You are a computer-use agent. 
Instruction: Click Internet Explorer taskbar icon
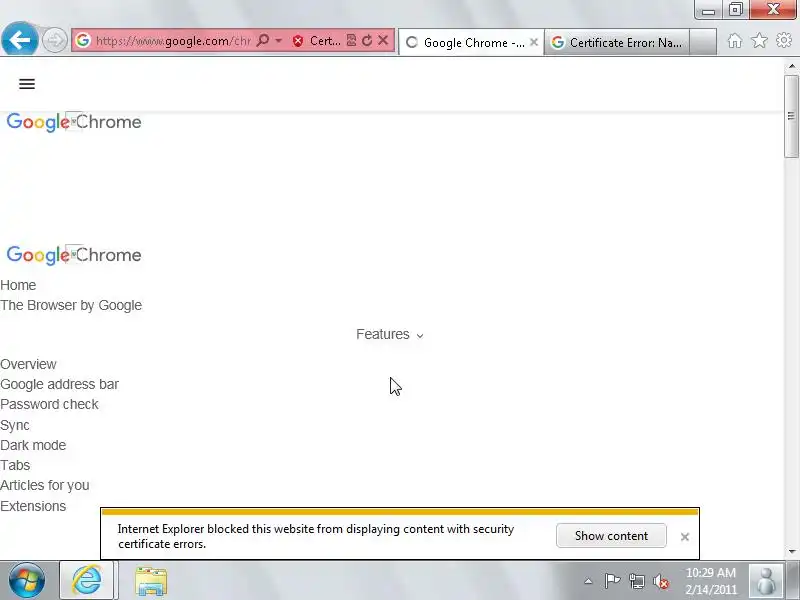[87, 580]
